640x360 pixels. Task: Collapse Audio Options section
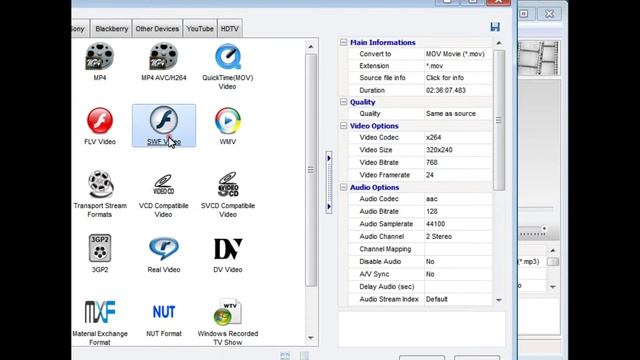(344, 187)
